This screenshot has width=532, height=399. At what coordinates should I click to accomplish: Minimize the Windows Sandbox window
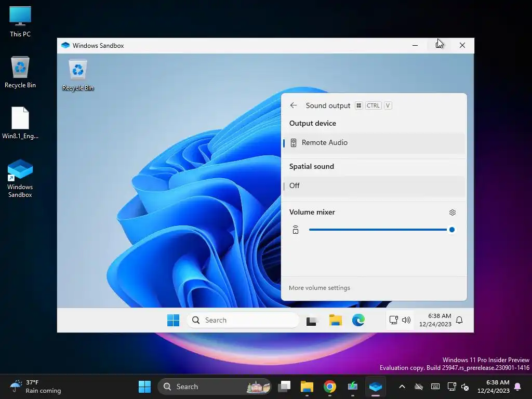[415, 45]
